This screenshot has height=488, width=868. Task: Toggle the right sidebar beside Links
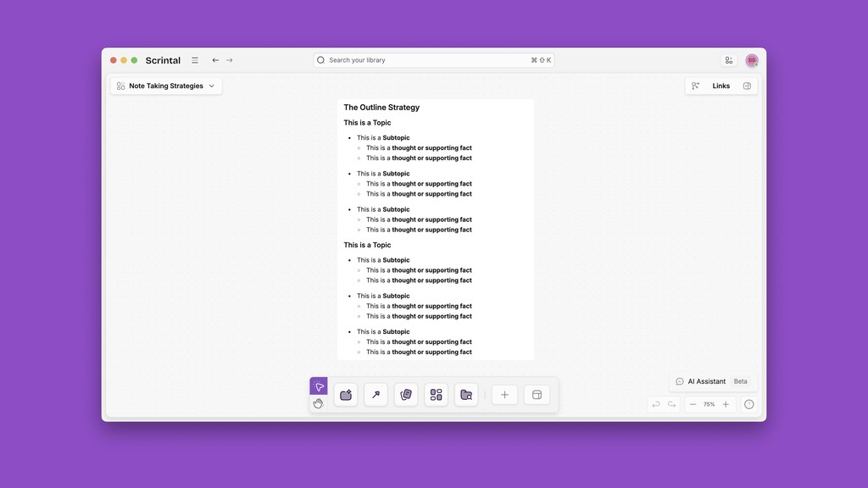[x=747, y=86]
